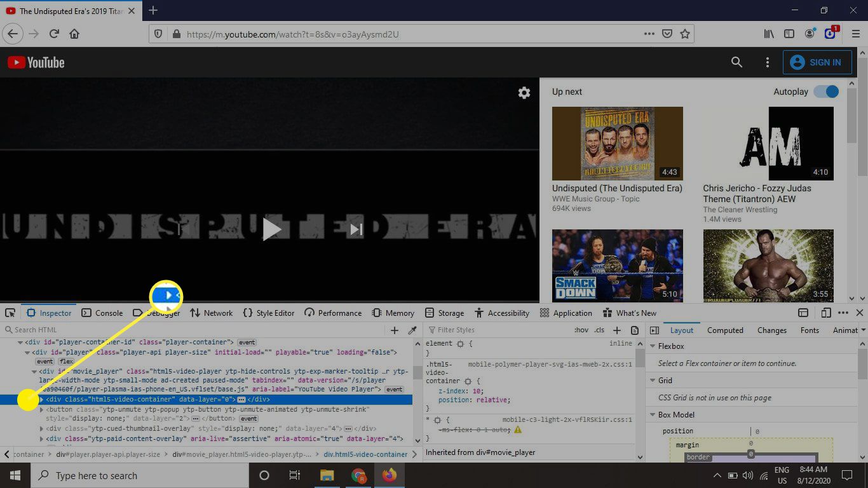Expand the ytp-cued-thumbnail-overlay div node

(x=42, y=429)
